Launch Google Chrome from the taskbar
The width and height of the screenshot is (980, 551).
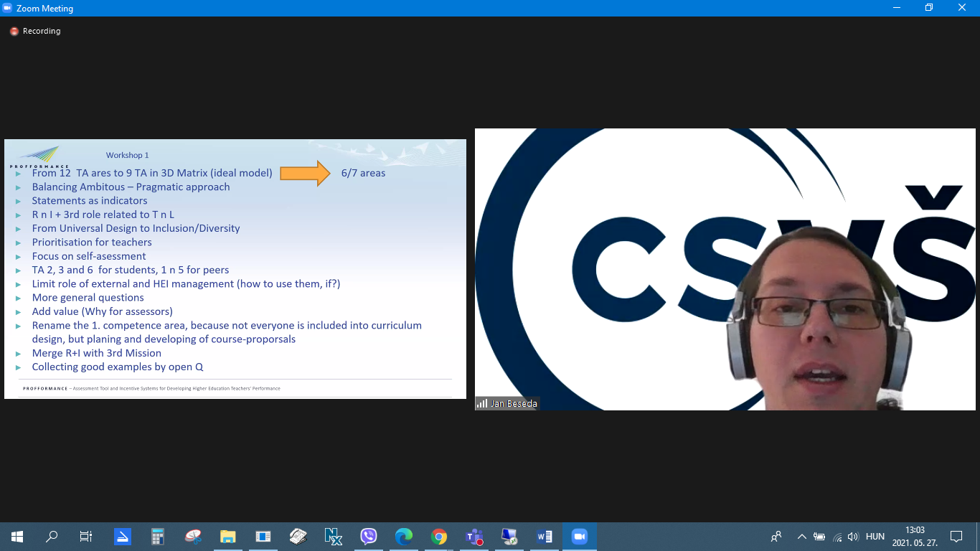(x=439, y=537)
